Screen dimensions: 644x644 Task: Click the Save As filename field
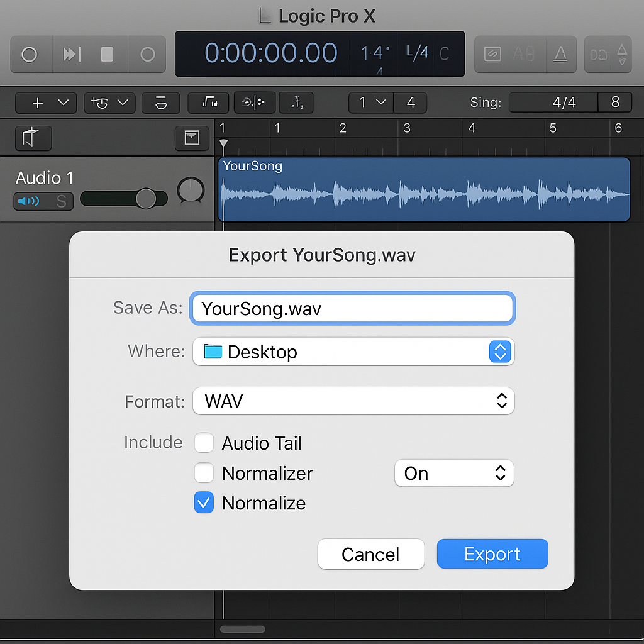(x=352, y=308)
